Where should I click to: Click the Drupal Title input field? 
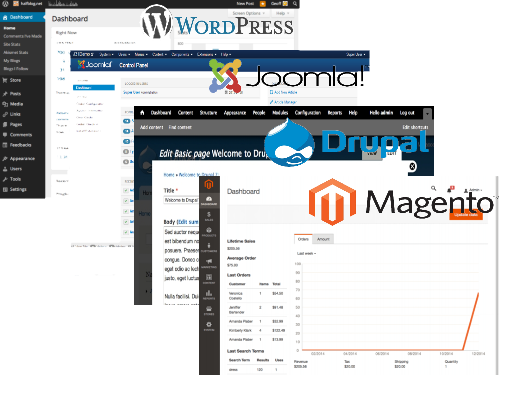[x=181, y=200]
